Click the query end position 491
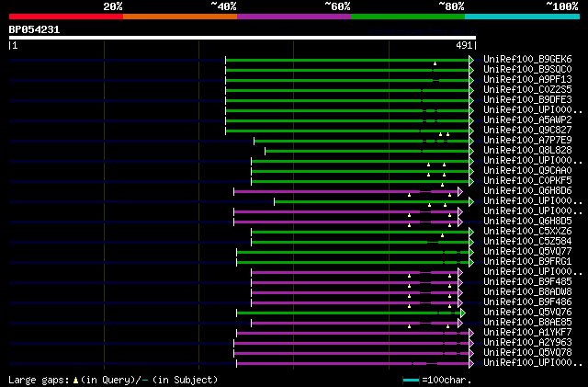Image resolution: width=588 pixels, height=387 pixels. (x=464, y=45)
